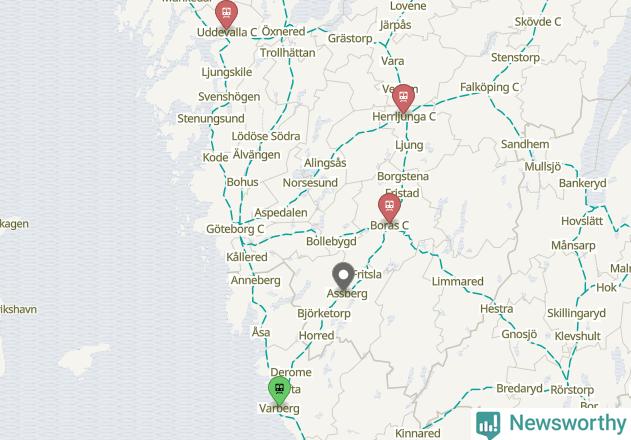
Task: Click the Kinnared station label
Action: click(418, 434)
